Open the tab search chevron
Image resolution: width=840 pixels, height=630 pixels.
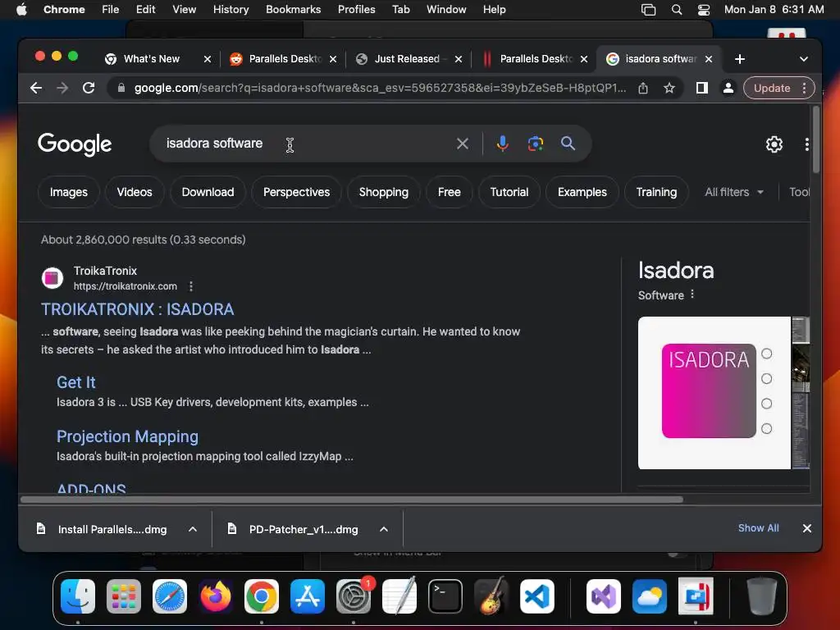pyautogui.click(x=804, y=59)
